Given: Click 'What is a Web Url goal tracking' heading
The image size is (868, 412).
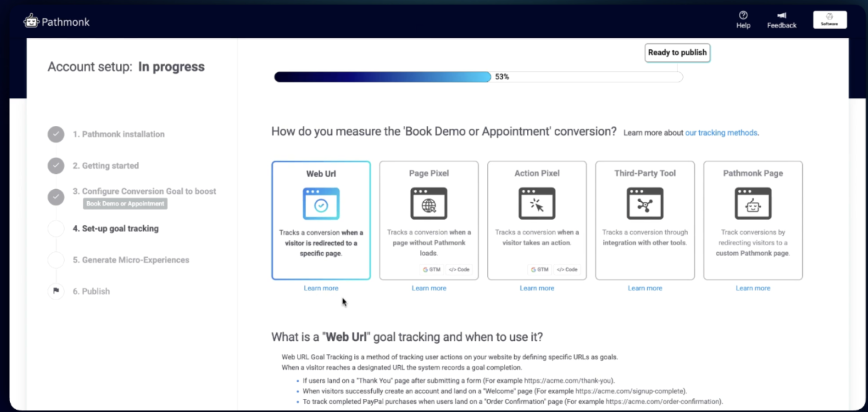Looking at the screenshot, I should [x=407, y=337].
